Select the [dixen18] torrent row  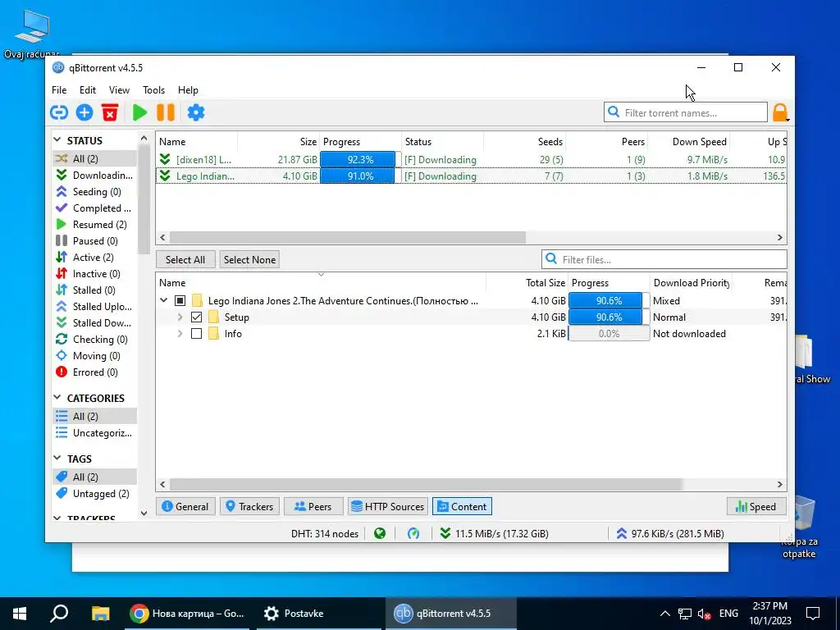(x=472, y=160)
